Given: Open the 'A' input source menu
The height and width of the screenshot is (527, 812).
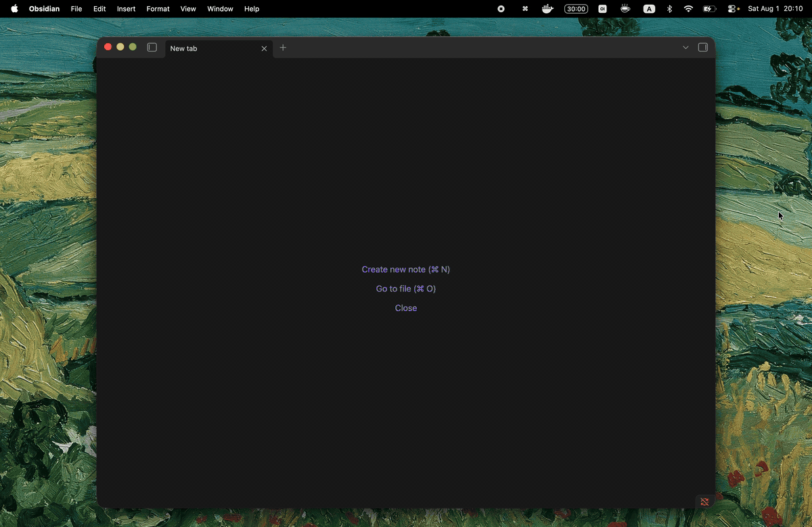Looking at the screenshot, I should [x=649, y=9].
